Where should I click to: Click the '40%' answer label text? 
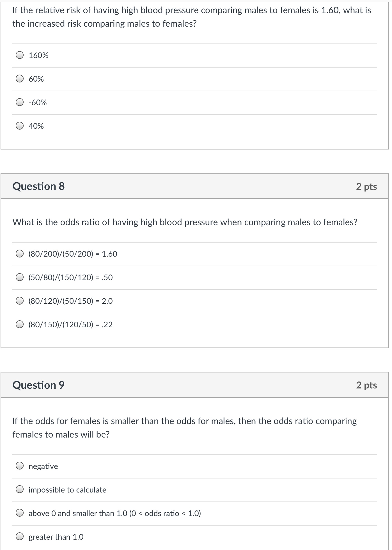coord(36,126)
